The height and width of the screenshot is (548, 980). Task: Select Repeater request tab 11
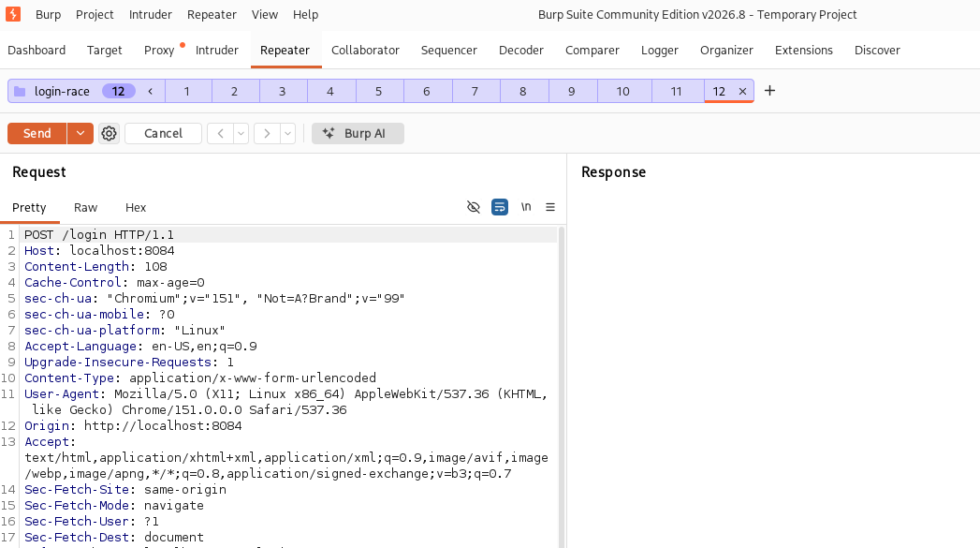coord(676,92)
